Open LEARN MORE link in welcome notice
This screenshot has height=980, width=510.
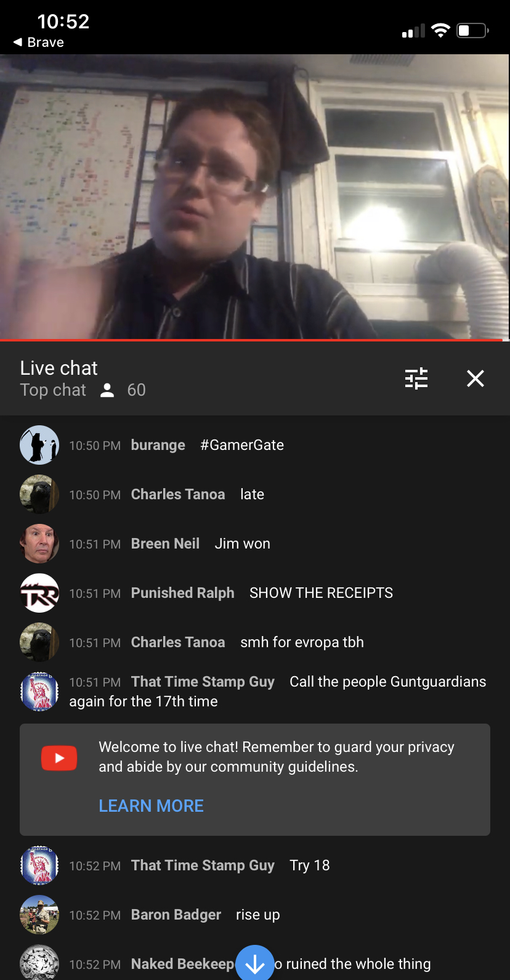pyautogui.click(x=151, y=806)
